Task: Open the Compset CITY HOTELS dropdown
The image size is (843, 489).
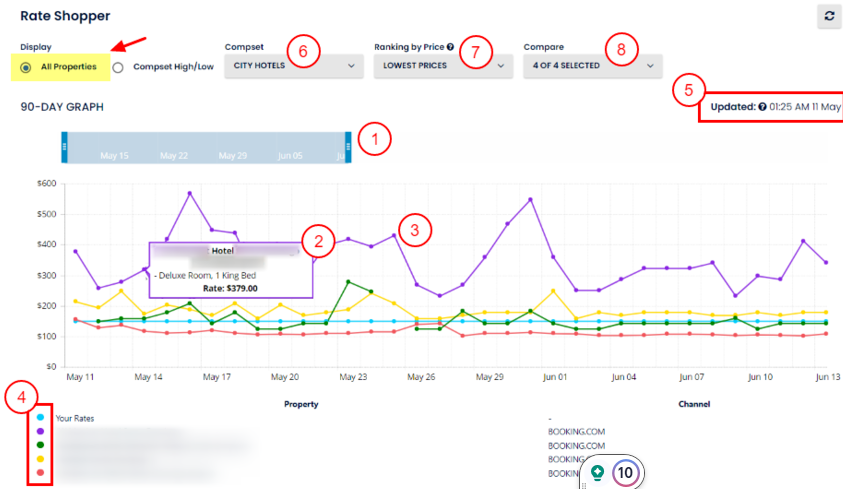Action: click(x=292, y=66)
